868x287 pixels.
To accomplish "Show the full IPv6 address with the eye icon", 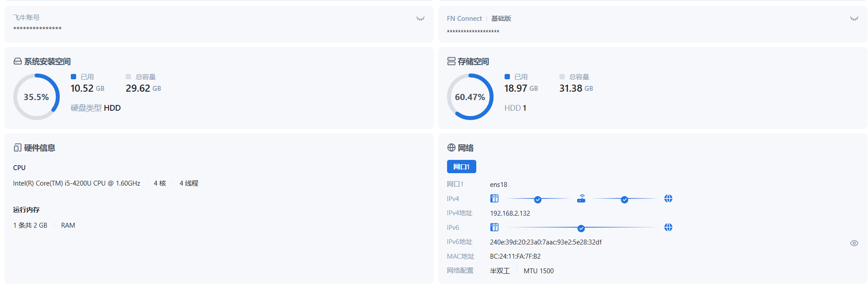I will 854,243.
